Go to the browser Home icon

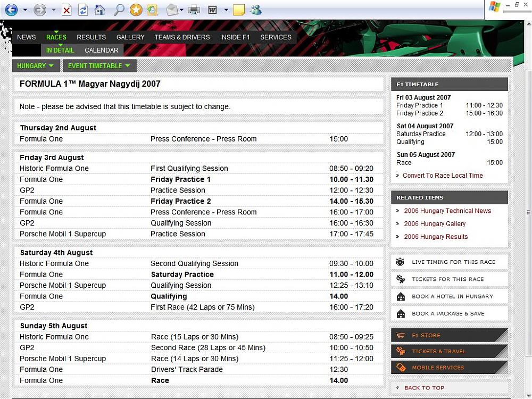[x=99, y=10]
